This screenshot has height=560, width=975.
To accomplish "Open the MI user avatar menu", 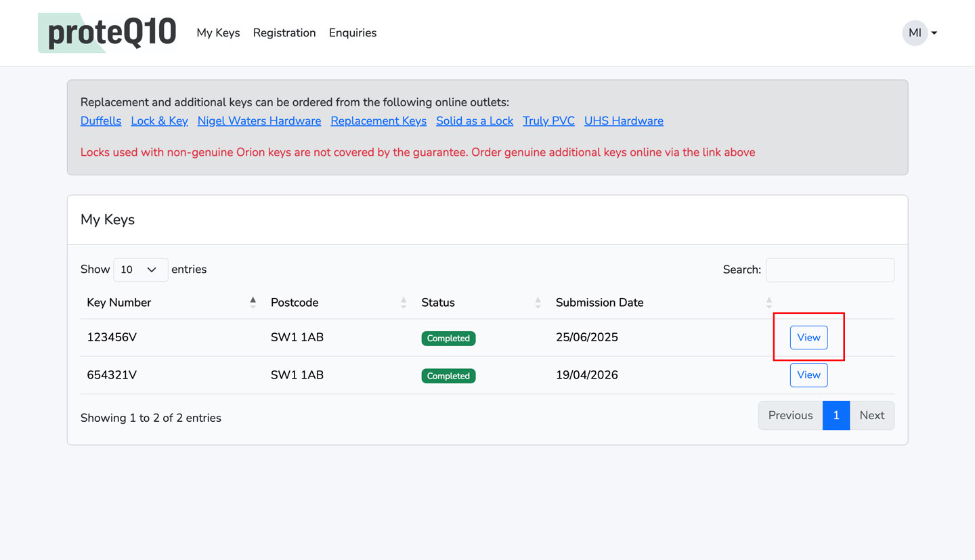I will [x=919, y=33].
